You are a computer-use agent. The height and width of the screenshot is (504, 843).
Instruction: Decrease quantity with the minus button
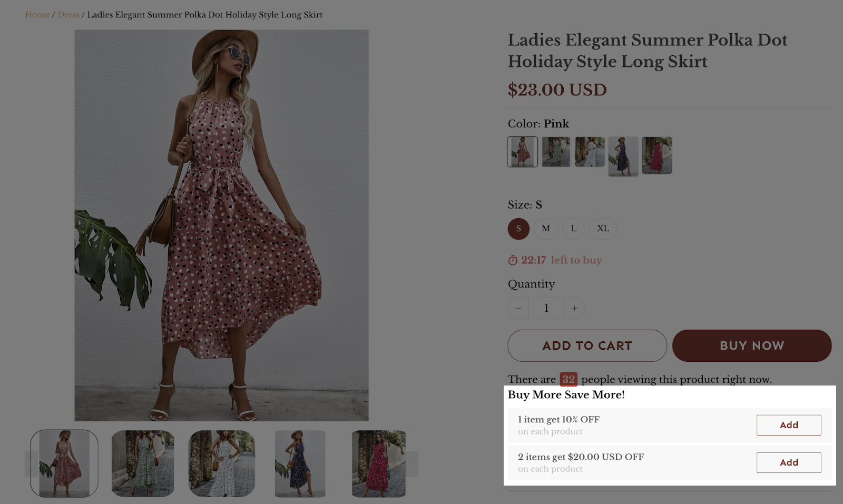[518, 309]
